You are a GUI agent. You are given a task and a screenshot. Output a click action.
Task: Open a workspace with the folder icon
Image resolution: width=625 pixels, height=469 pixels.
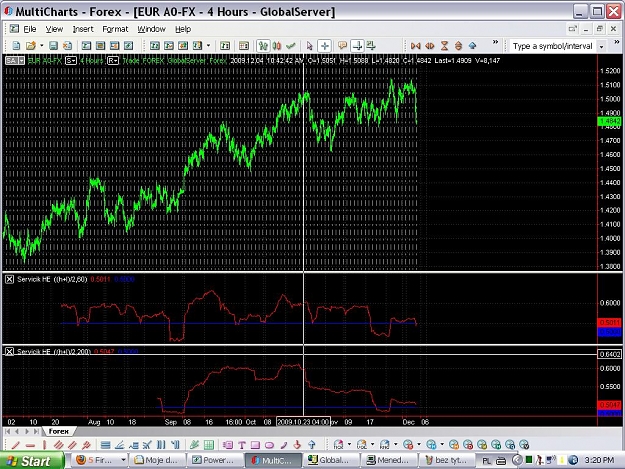pyautogui.click(x=31, y=46)
